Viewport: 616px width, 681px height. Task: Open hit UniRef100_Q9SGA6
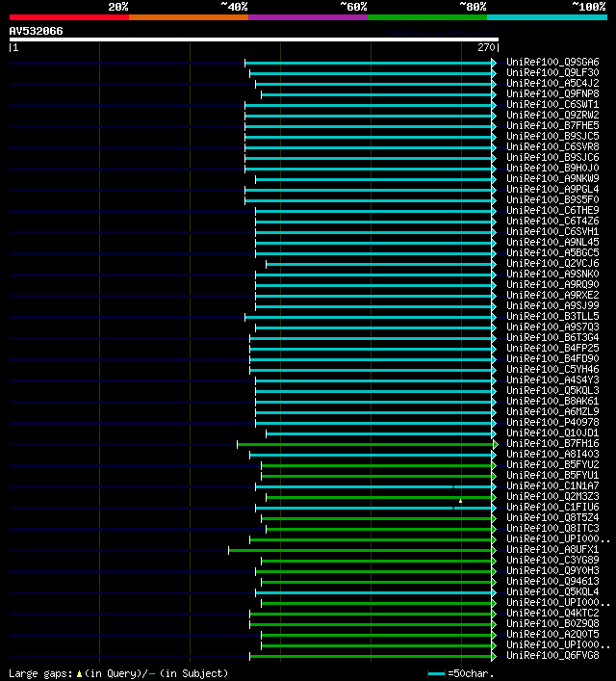click(552, 62)
